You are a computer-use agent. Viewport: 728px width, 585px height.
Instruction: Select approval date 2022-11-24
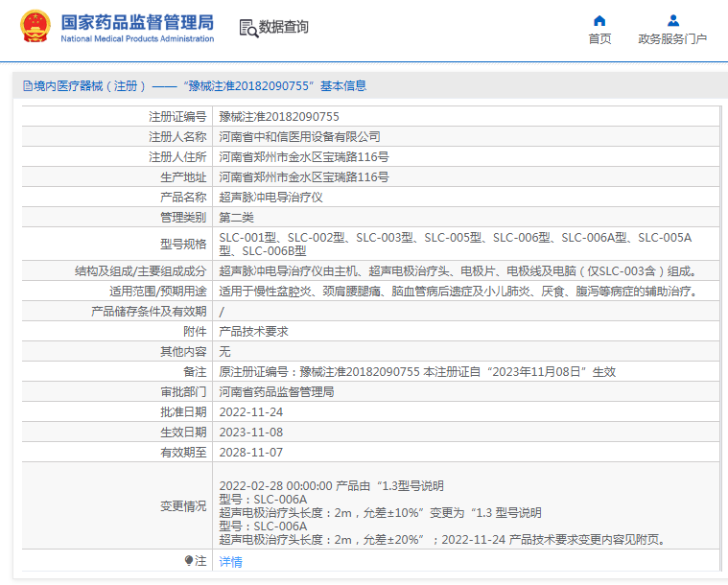250,412
